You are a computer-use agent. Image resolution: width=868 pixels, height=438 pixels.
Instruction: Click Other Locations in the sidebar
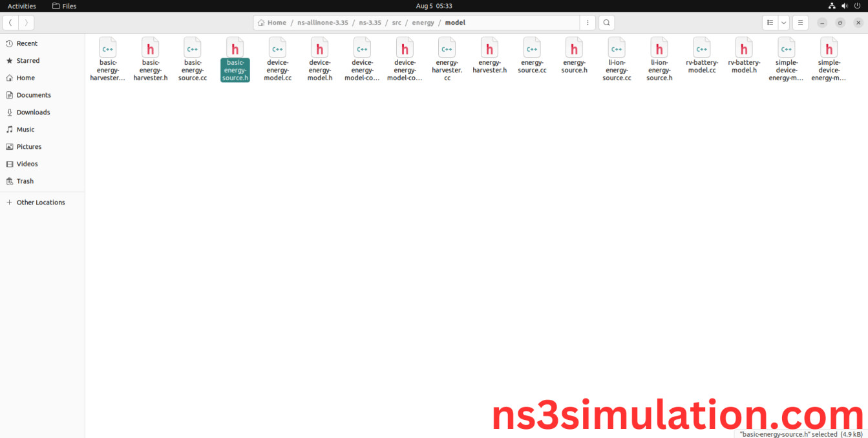[x=41, y=202]
